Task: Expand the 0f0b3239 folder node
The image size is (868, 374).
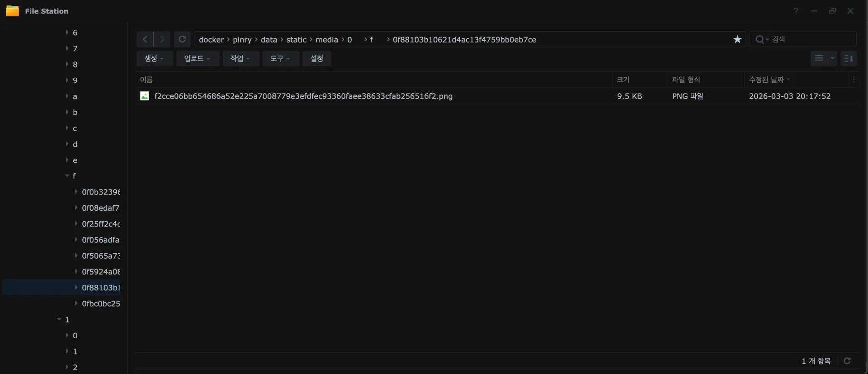Action: tap(75, 192)
